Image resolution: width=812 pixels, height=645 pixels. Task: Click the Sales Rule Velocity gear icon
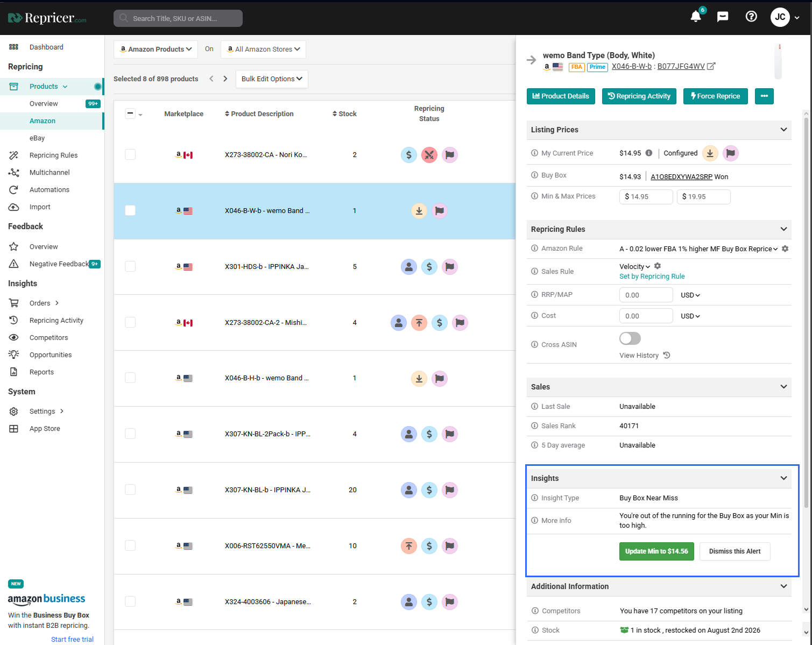point(658,266)
